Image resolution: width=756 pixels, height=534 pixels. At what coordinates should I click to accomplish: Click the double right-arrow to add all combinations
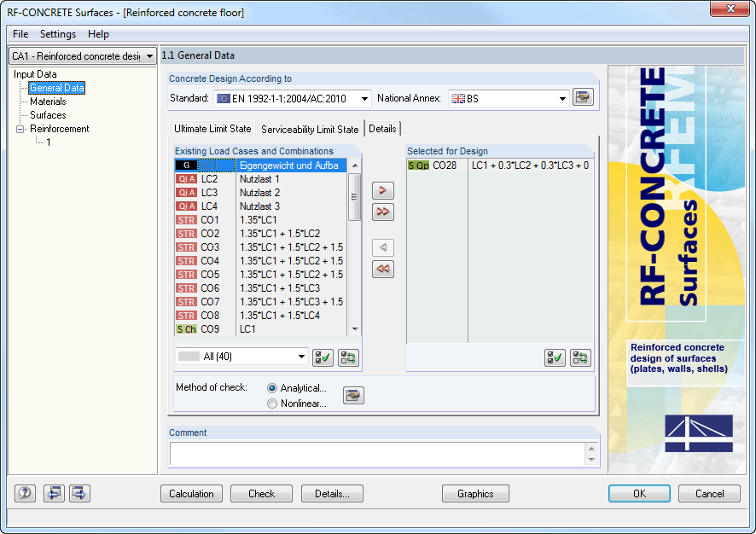tap(382, 212)
